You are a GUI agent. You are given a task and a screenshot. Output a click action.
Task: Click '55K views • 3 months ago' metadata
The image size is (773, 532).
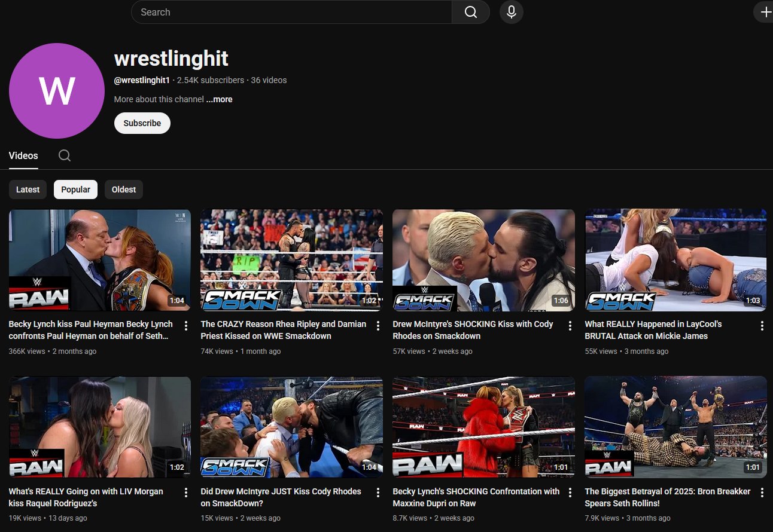point(627,351)
